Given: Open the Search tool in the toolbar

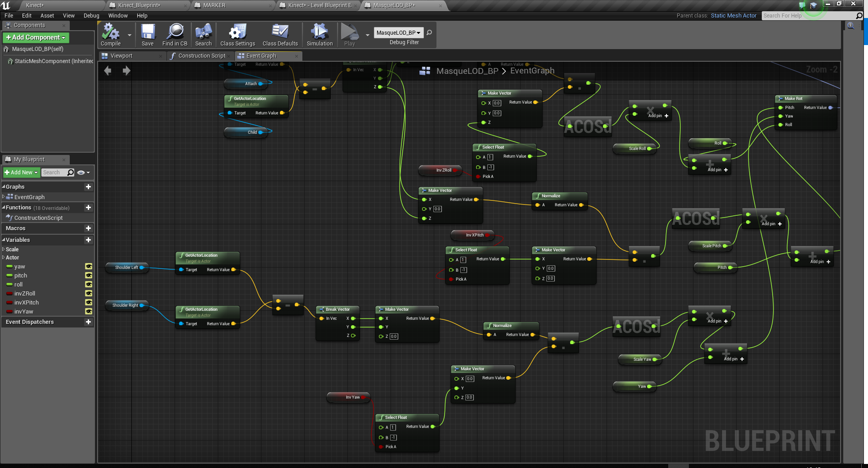Looking at the screenshot, I should (203, 35).
